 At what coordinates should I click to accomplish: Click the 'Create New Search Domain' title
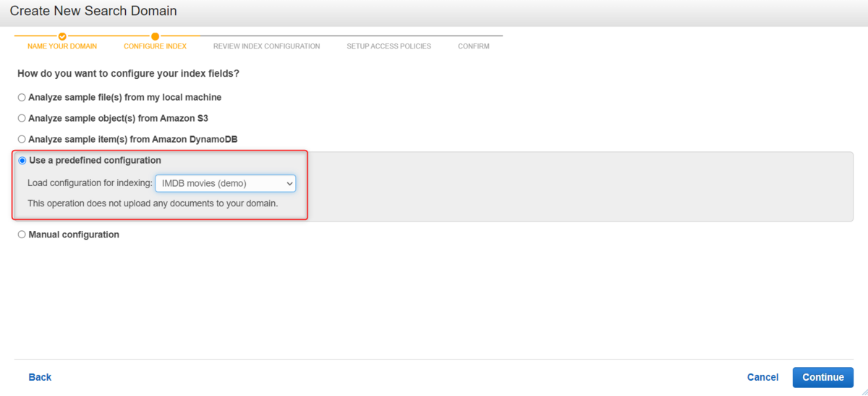click(93, 11)
